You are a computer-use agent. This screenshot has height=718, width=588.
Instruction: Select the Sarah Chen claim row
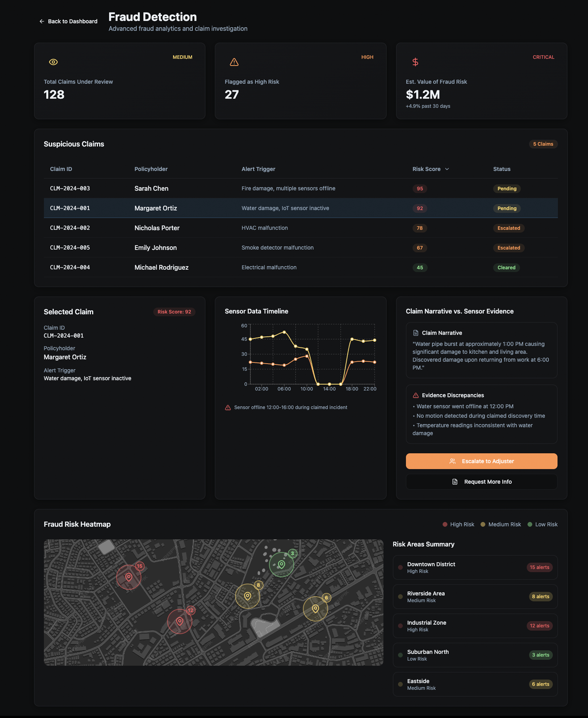coord(300,188)
